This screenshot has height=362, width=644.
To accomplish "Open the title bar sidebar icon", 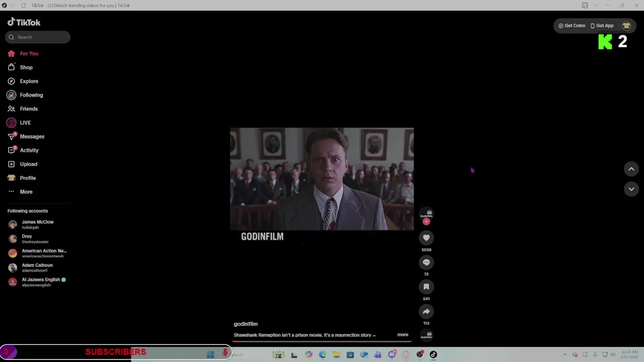I will pyautogui.click(x=585, y=6).
